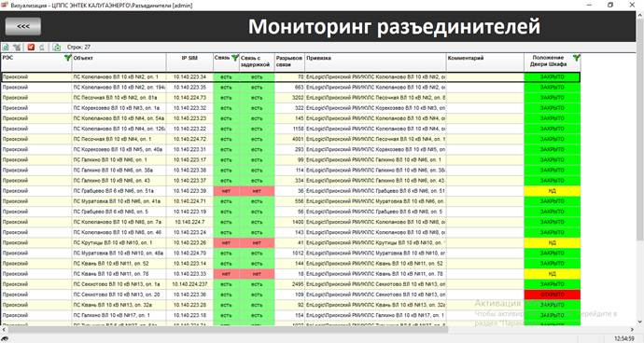644x343 pixels.
Task: Click the gray undo arrow toolbar icon
Action: tap(42, 48)
